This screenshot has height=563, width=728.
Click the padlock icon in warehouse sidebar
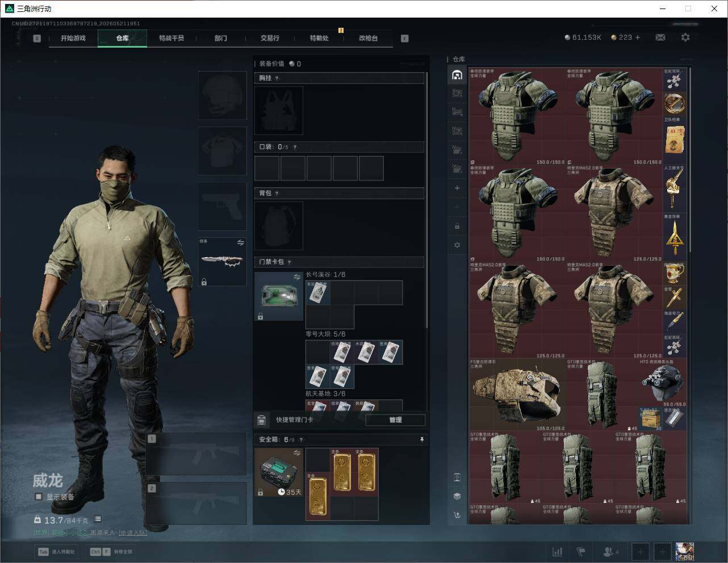(457, 226)
